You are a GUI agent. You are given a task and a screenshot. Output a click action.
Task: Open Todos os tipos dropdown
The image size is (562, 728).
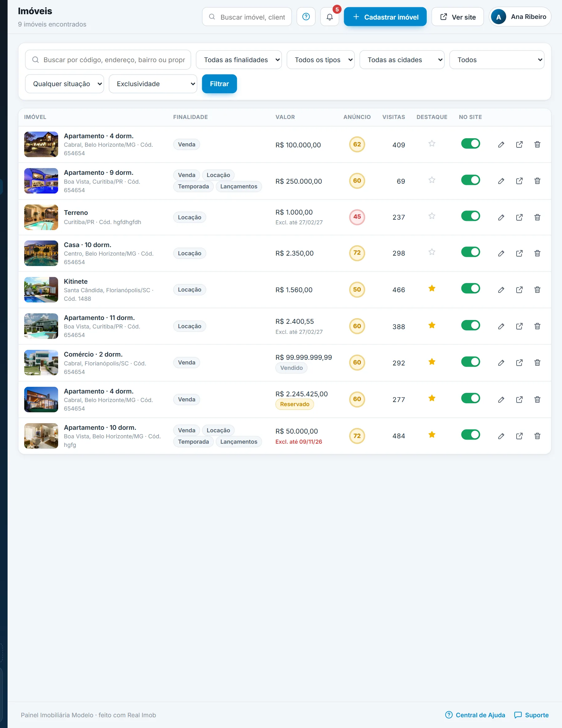coord(320,60)
